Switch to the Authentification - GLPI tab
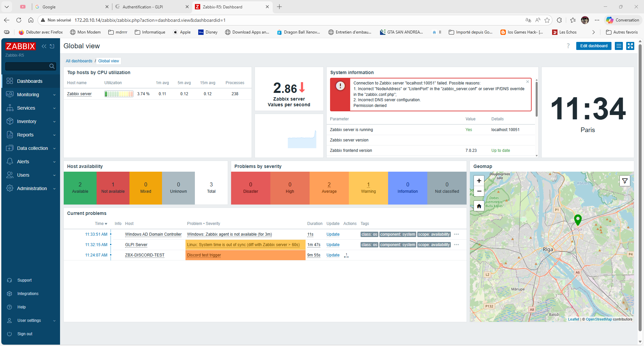This screenshot has width=644, height=346. click(x=143, y=7)
